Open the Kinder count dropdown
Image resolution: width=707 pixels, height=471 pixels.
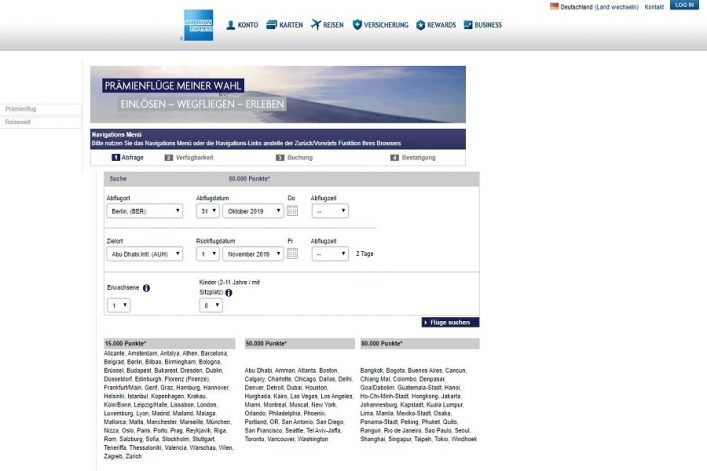click(211, 305)
